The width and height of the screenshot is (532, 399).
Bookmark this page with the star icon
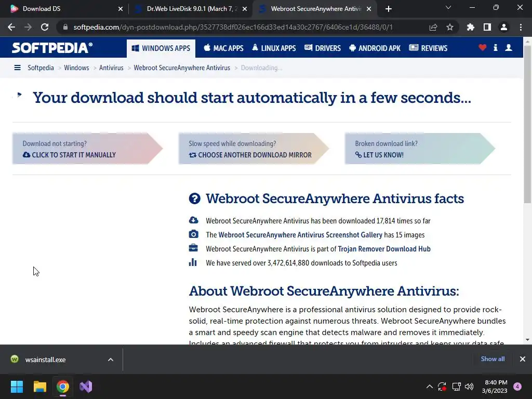coord(450,27)
